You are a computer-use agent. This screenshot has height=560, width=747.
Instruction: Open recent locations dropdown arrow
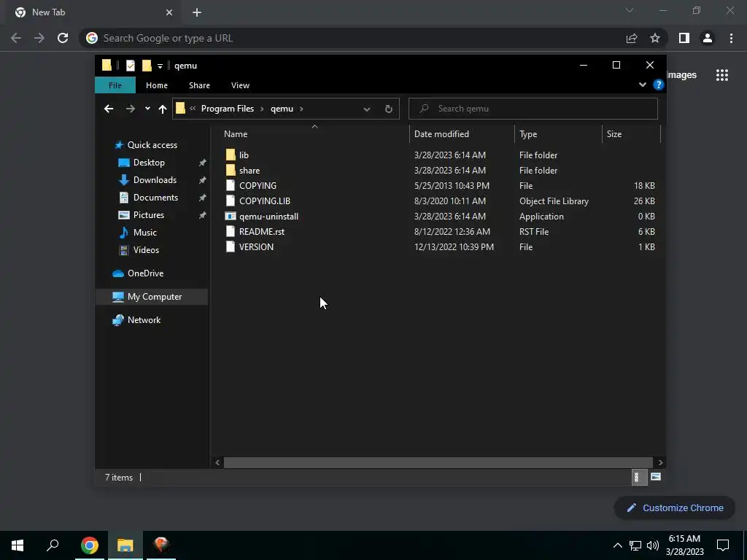(x=147, y=109)
